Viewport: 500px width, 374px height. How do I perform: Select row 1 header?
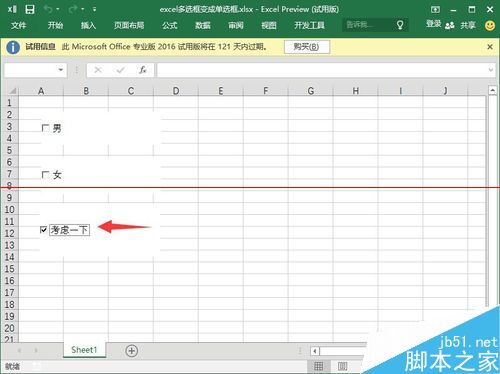(9, 103)
